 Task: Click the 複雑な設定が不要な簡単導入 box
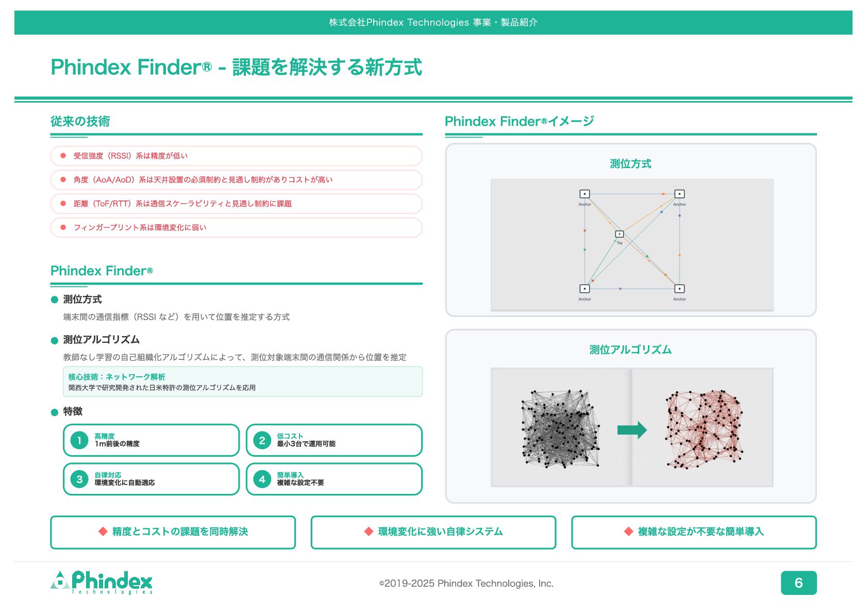[x=694, y=532]
